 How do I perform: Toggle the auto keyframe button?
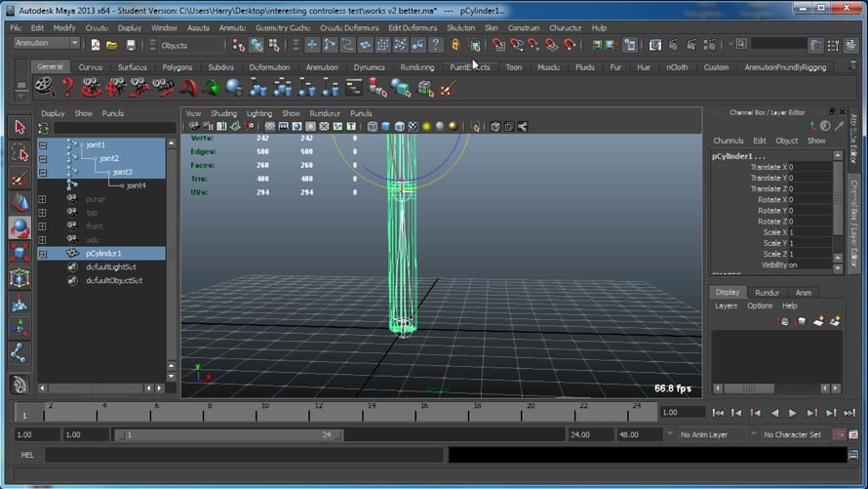839,434
